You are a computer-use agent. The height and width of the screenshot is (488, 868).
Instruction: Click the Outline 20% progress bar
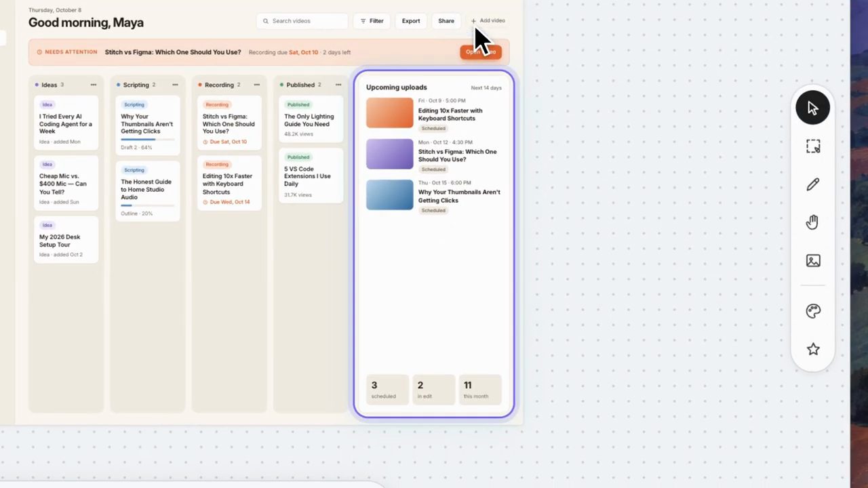pyautogui.click(x=147, y=205)
